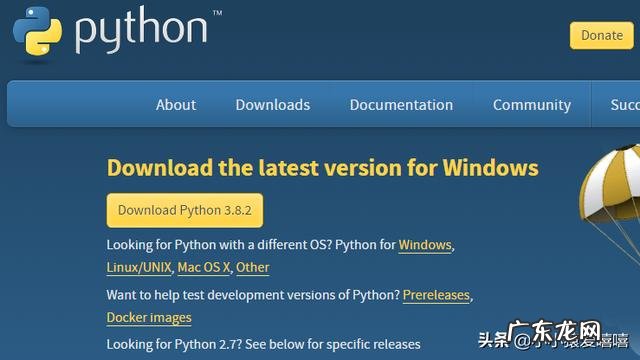Open the partially visible Success menu item

coord(625,105)
